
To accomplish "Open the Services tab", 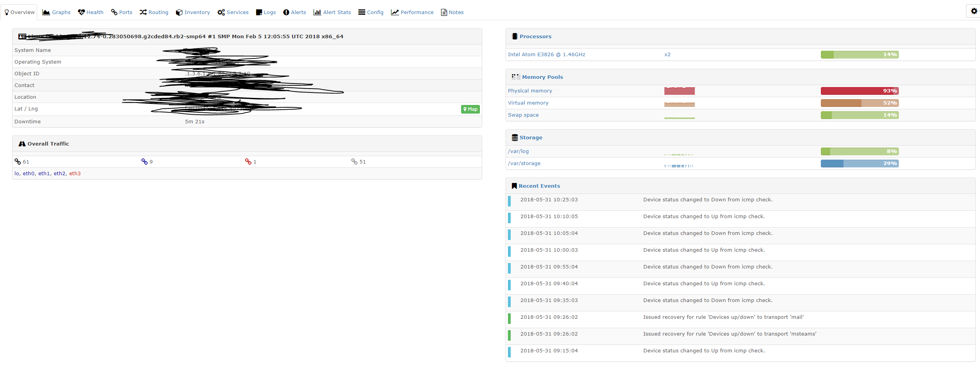I will coord(233,12).
